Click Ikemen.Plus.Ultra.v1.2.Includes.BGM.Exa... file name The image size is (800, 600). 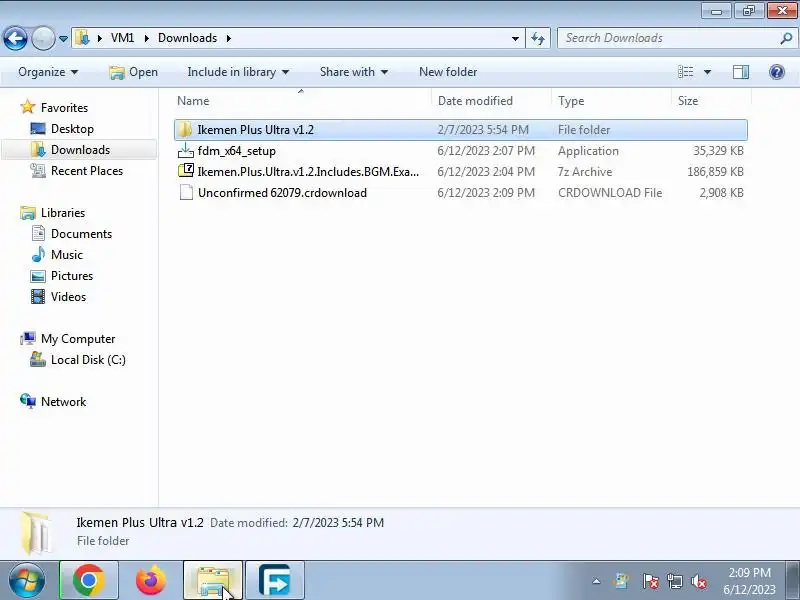(x=308, y=172)
